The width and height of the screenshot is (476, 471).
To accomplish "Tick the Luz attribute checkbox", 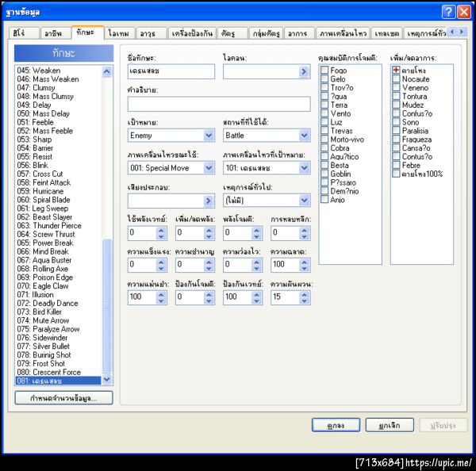I will (324, 122).
